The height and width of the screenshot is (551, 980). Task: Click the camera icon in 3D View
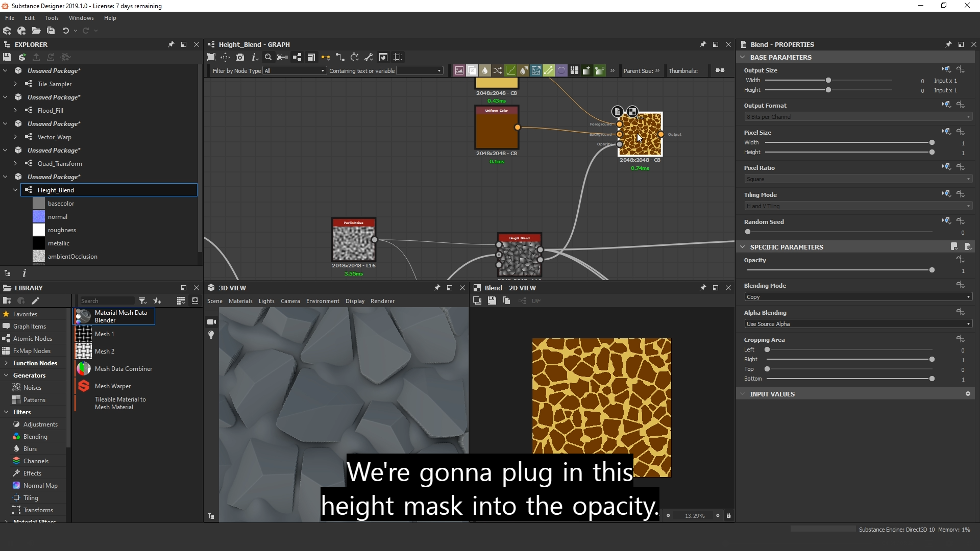coord(211,322)
